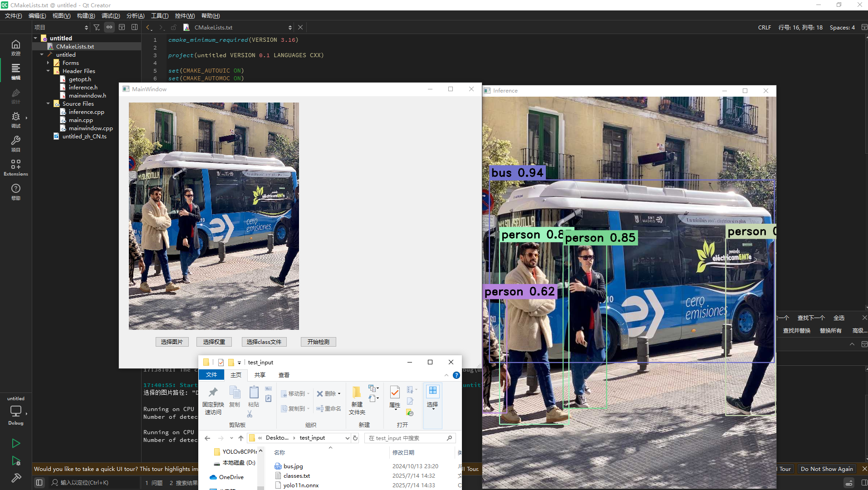Viewport: 868px width, 490px height.
Task: Click Pin to Quick access in Explorer
Action: tap(213, 401)
